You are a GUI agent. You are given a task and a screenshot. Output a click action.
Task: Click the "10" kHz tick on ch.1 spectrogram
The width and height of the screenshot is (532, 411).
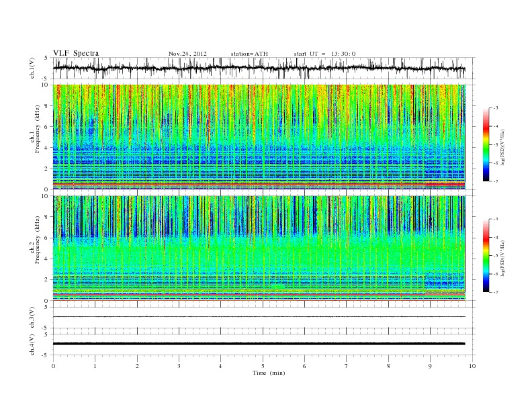click(x=46, y=85)
